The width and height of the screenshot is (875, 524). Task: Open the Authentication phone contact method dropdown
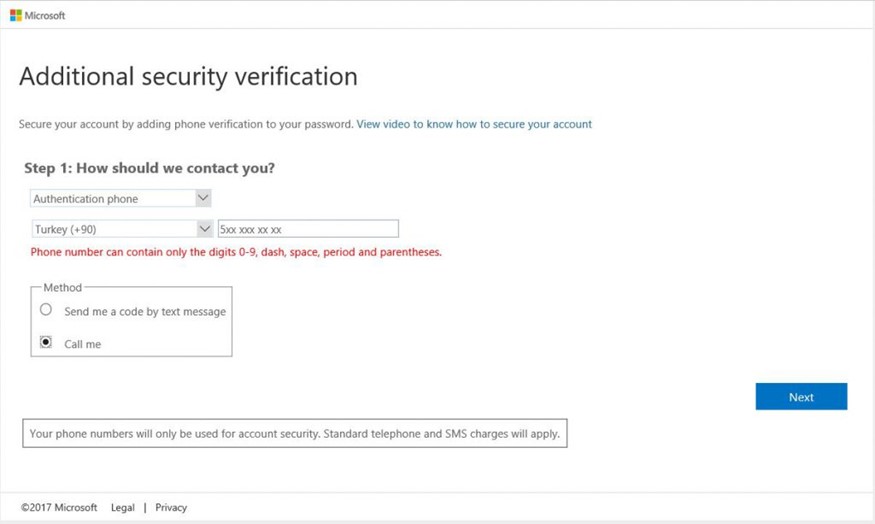tap(121, 198)
